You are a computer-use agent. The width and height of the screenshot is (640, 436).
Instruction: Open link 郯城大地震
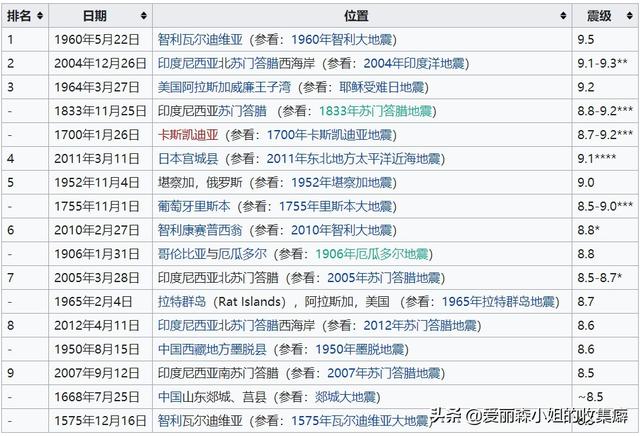(x=345, y=397)
